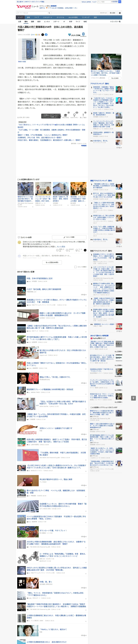Click the scroll-to-top arrow button

click(133, 398)
